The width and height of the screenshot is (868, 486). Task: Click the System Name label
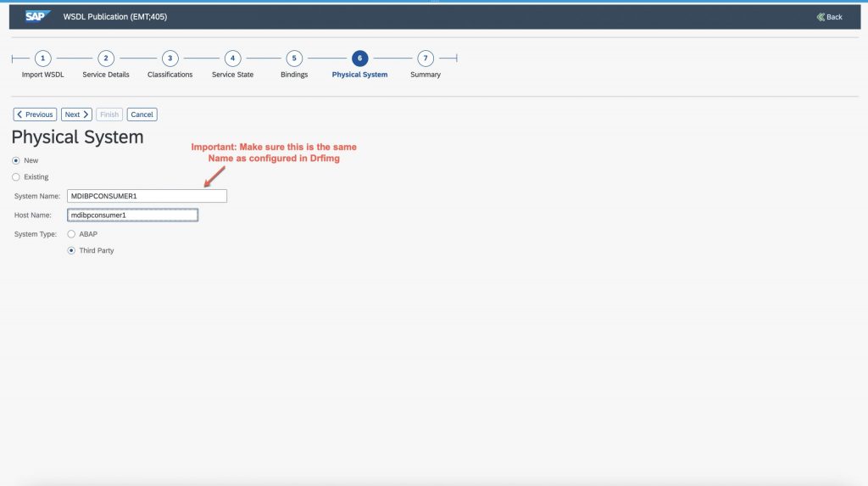click(37, 196)
